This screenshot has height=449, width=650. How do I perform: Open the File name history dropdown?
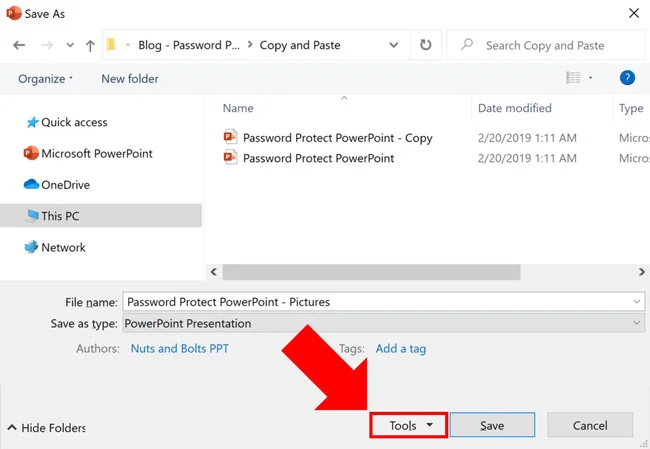click(636, 302)
